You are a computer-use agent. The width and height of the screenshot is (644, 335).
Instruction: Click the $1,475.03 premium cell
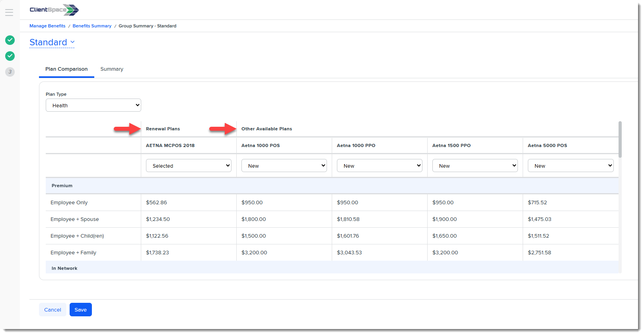point(539,219)
